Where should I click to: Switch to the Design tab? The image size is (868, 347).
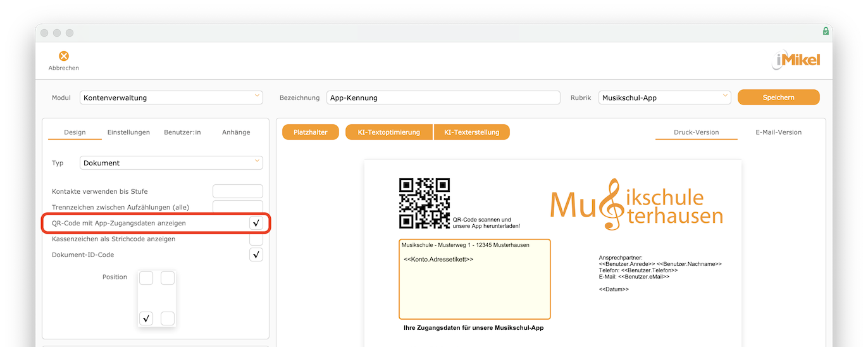[x=75, y=132]
